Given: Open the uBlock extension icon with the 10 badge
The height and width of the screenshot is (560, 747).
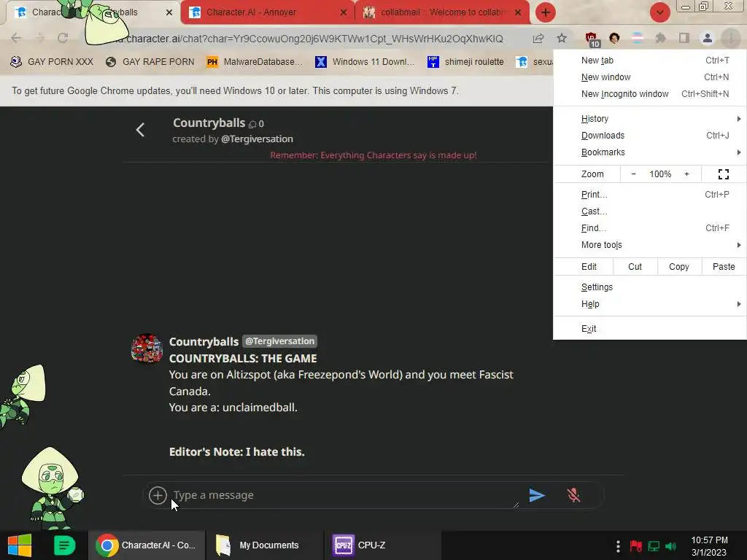Looking at the screenshot, I should 592,39.
